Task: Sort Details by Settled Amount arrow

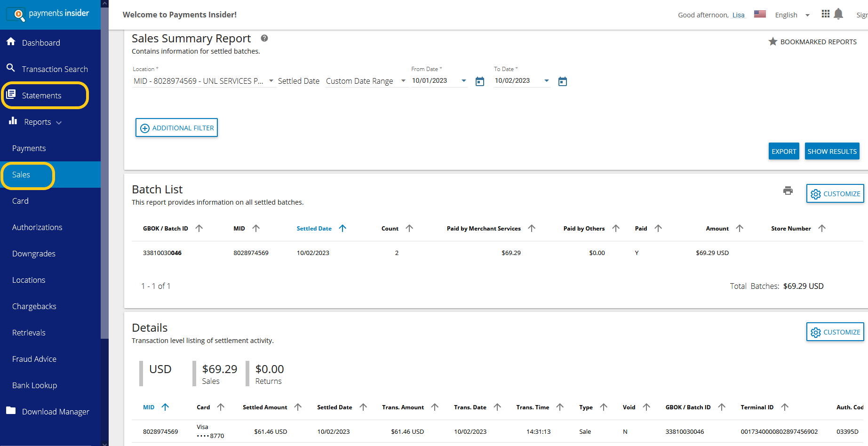Action: point(298,407)
